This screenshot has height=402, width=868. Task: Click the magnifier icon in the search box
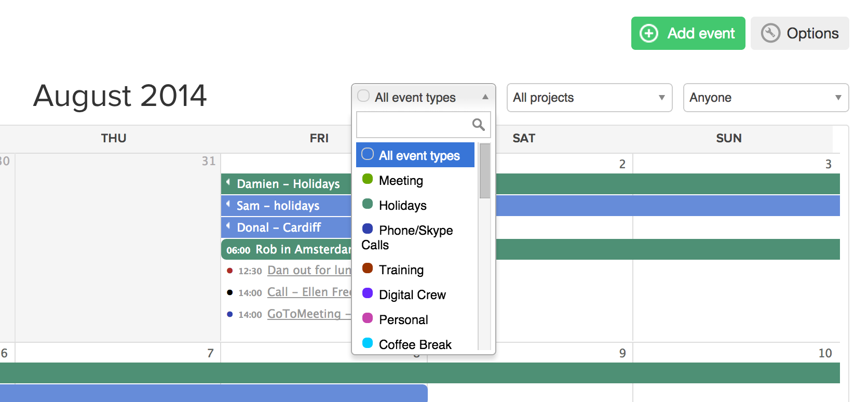pos(478,125)
